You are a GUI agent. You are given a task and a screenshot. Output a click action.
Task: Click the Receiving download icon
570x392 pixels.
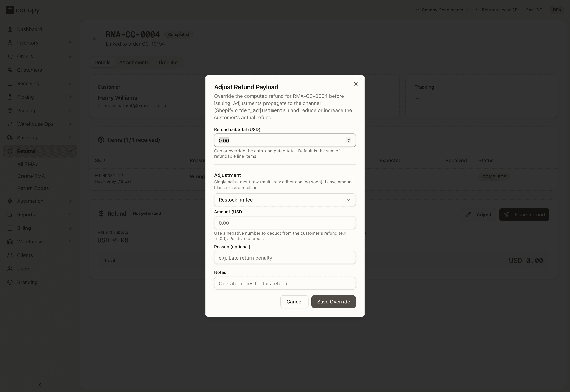point(10,84)
